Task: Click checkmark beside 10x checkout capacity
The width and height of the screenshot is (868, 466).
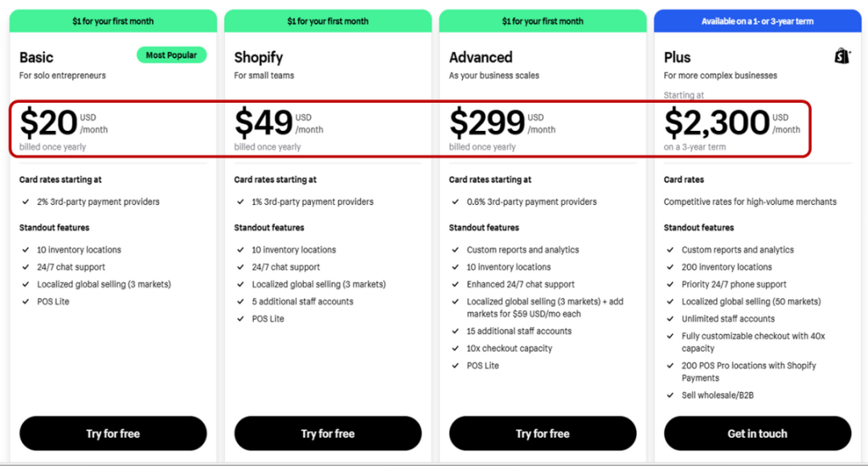Action: coord(454,349)
